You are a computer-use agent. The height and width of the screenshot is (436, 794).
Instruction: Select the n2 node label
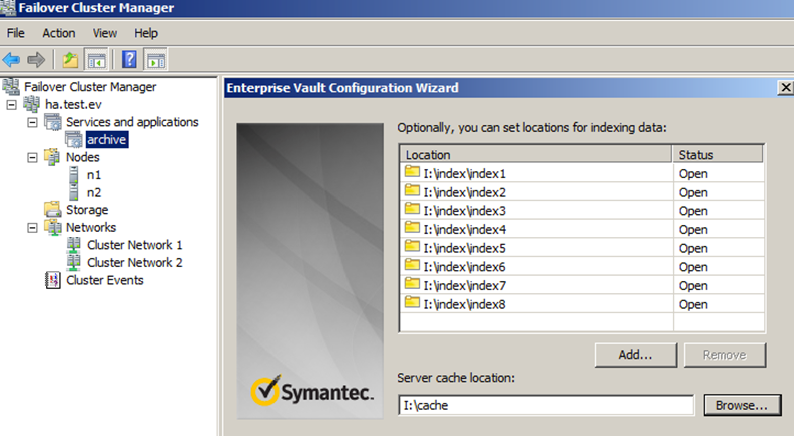[94, 192]
